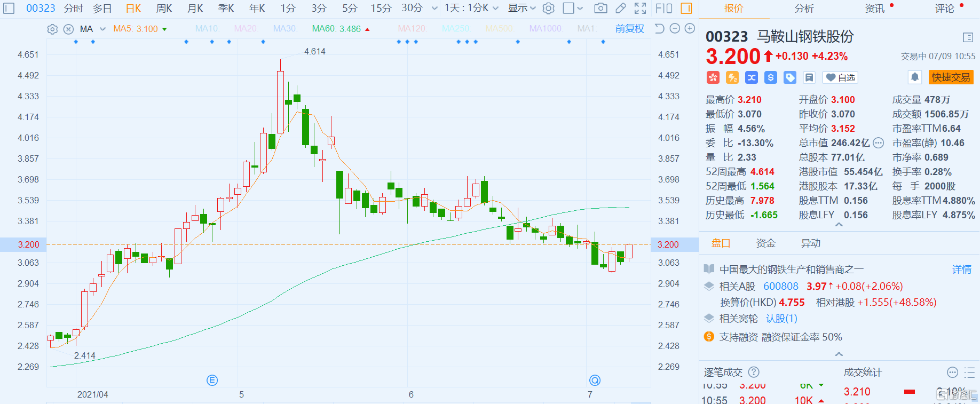The height and width of the screenshot is (404, 980).
Task: Click the 快捷交易 quick trade button
Action: (x=951, y=77)
